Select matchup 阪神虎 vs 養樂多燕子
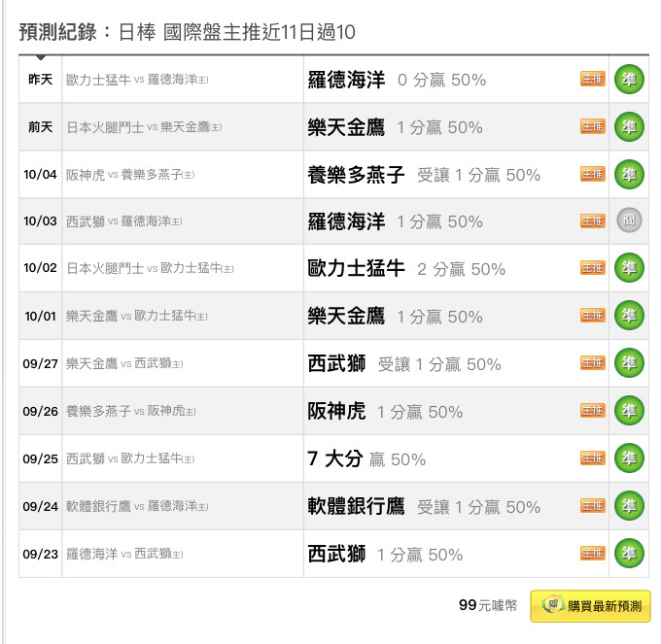661x644 pixels. tap(130, 175)
